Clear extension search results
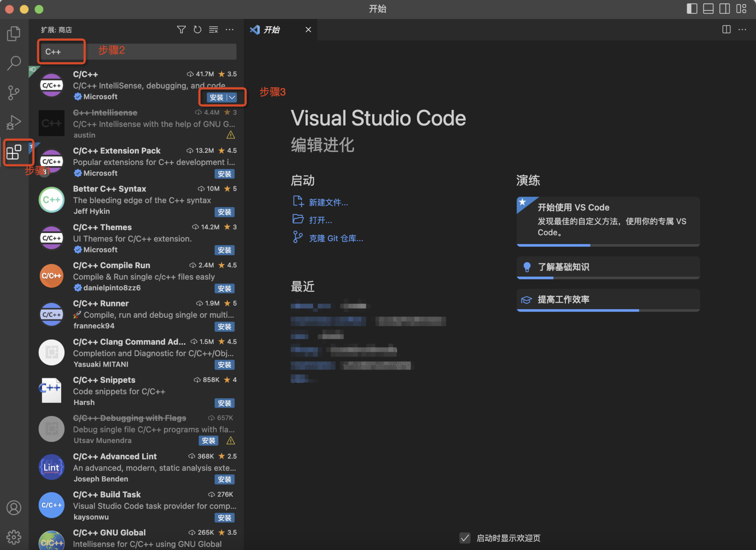This screenshot has height=550, width=756. (213, 30)
